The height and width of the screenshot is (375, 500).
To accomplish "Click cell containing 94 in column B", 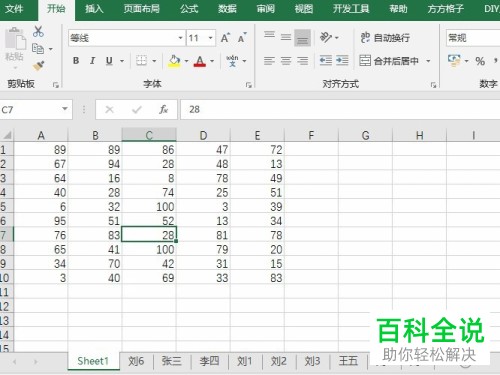I will pyautogui.click(x=95, y=164).
